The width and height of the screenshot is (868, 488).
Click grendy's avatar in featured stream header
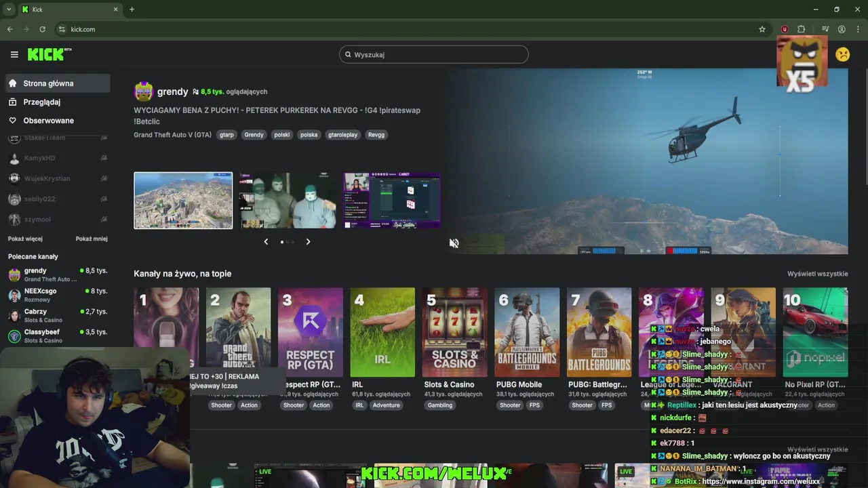point(143,91)
